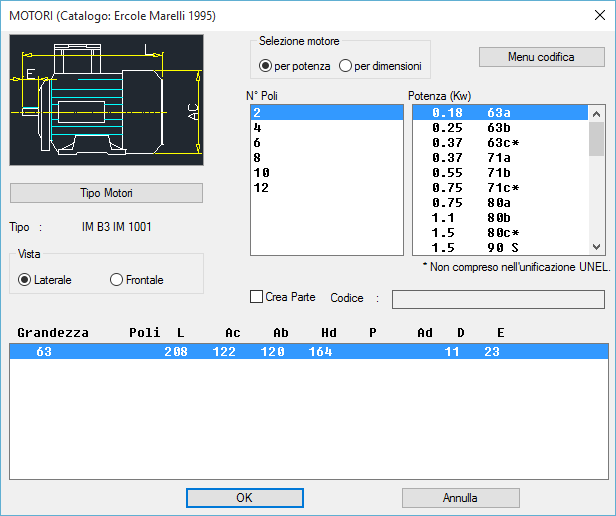The height and width of the screenshot is (516, 616).
Task: Click the Tipo Motori button
Action: tap(106, 193)
